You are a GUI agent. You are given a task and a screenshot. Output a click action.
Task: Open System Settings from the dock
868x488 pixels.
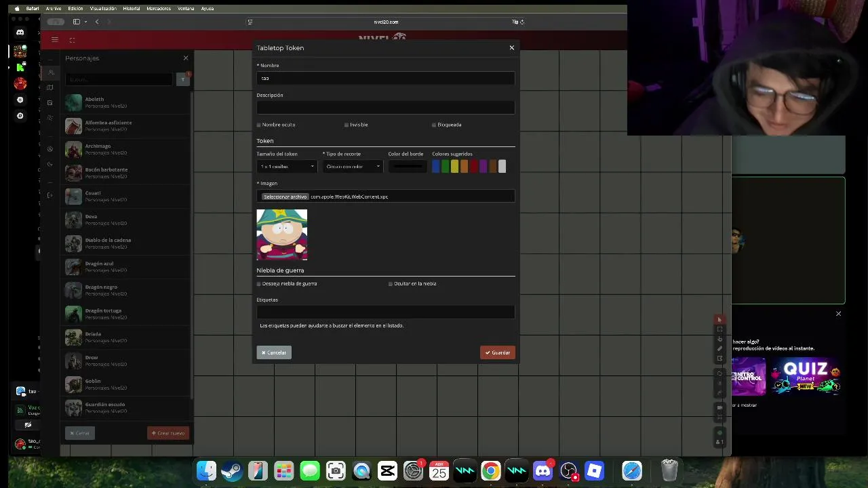[413, 470]
